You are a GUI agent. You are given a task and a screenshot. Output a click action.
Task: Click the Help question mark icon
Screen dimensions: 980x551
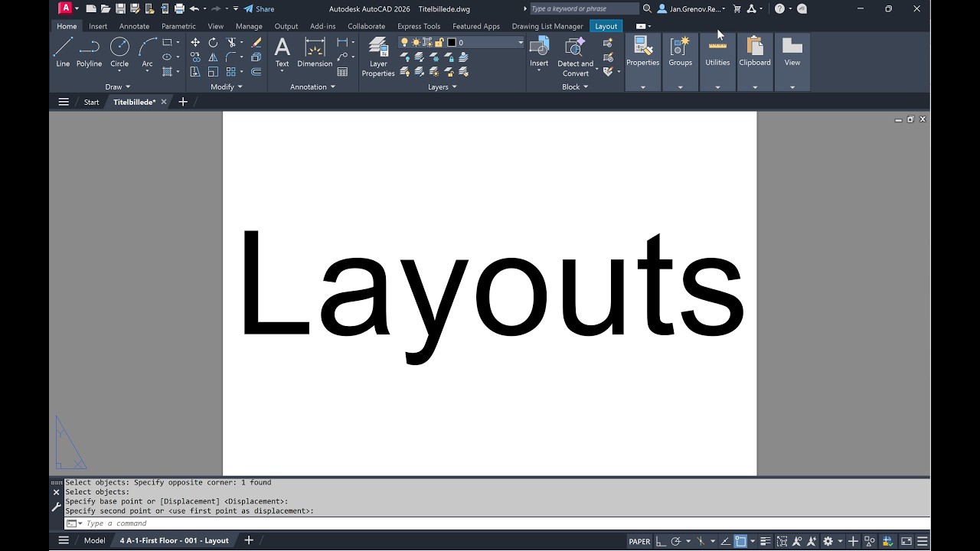click(779, 9)
